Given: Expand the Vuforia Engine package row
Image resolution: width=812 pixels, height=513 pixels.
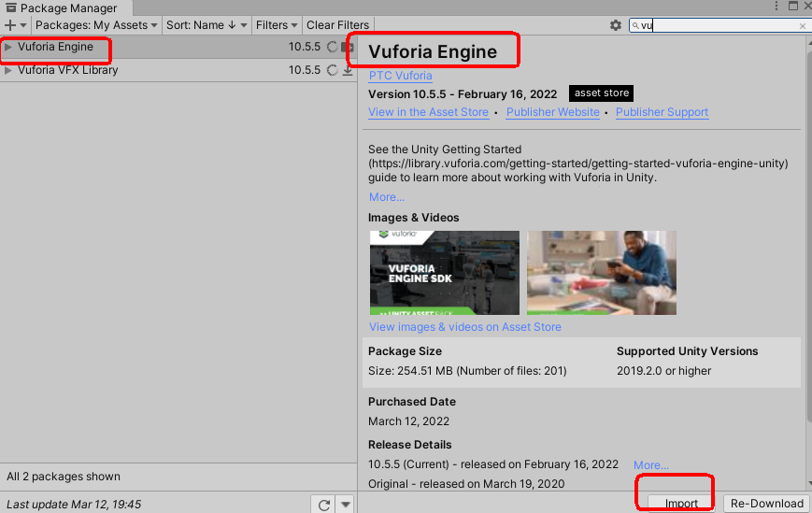Looking at the screenshot, I should 8,47.
